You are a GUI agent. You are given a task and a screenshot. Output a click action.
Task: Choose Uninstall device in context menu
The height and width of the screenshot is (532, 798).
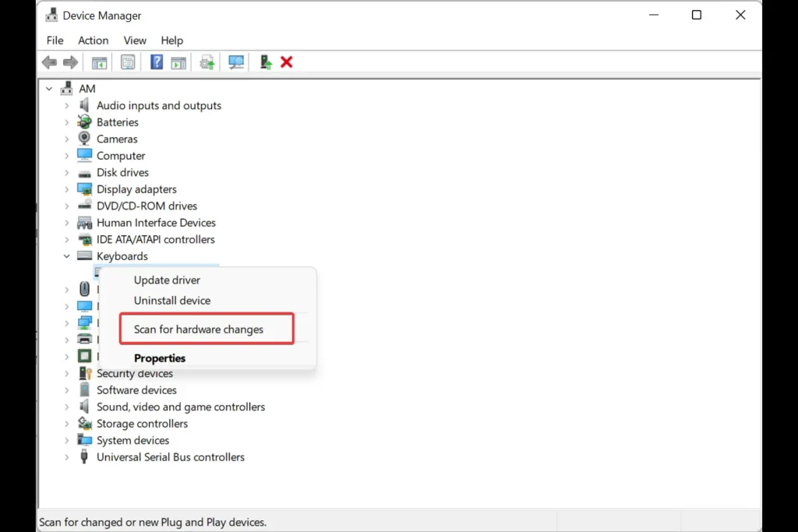pyautogui.click(x=172, y=301)
